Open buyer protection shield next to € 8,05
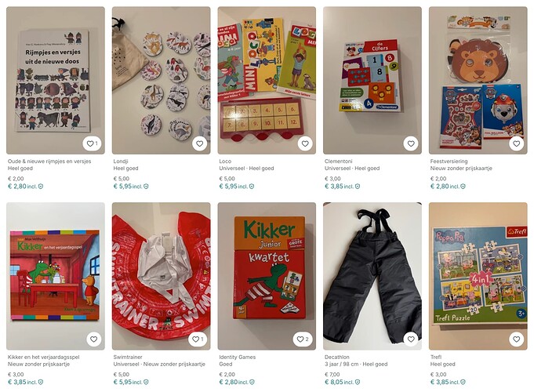This screenshot has width=534, height=392. 358,382
